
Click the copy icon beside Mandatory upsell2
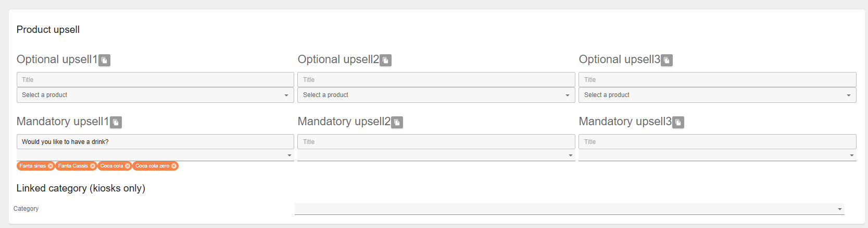[x=397, y=123]
